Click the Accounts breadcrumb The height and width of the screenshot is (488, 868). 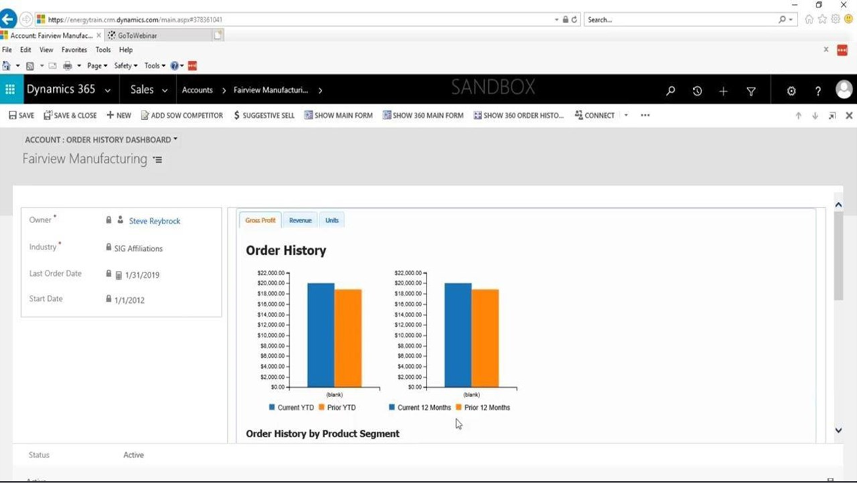197,90
